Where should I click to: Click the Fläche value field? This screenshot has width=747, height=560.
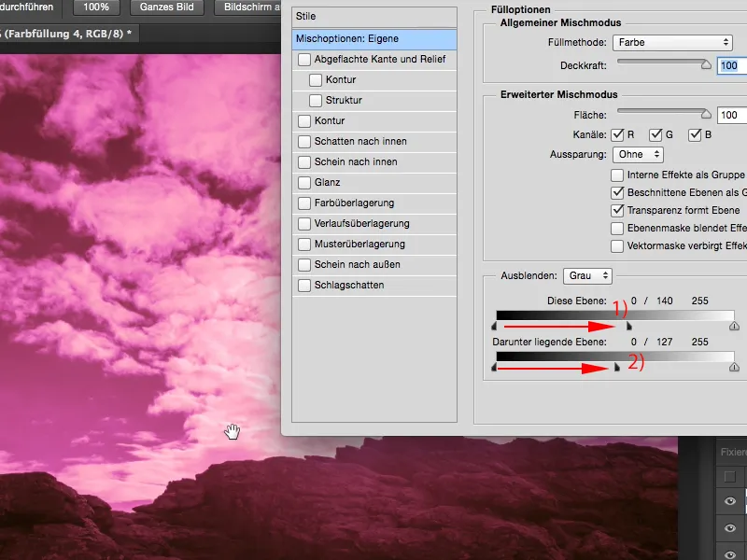[x=732, y=115]
